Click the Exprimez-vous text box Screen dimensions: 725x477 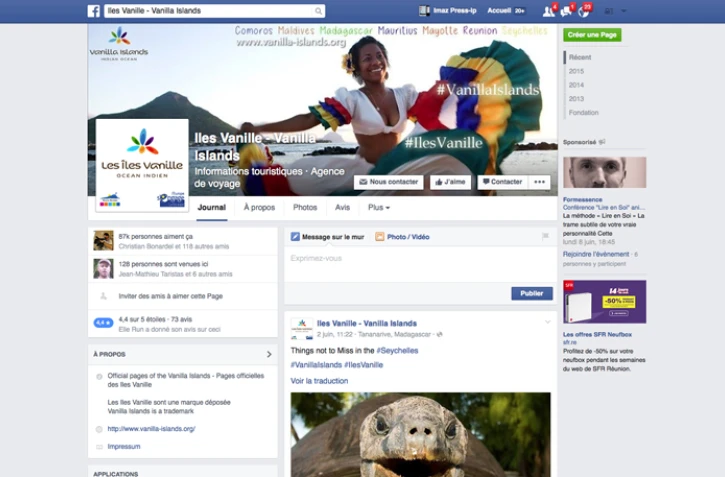pos(420,263)
